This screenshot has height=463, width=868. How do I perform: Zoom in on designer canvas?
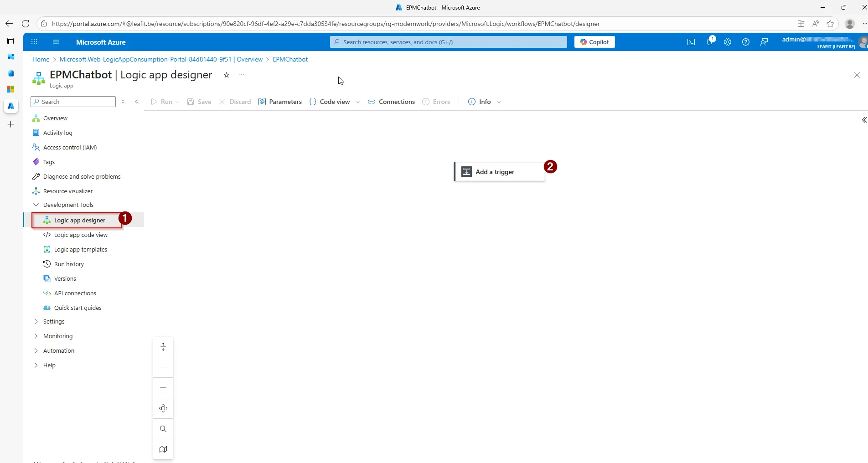click(x=163, y=367)
